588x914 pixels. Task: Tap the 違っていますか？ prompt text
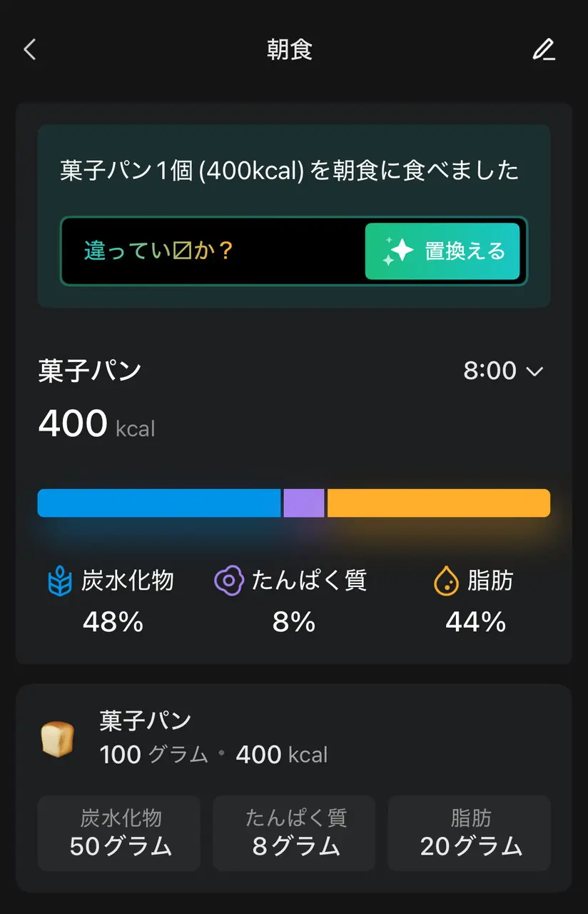click(x=158, y=251)
